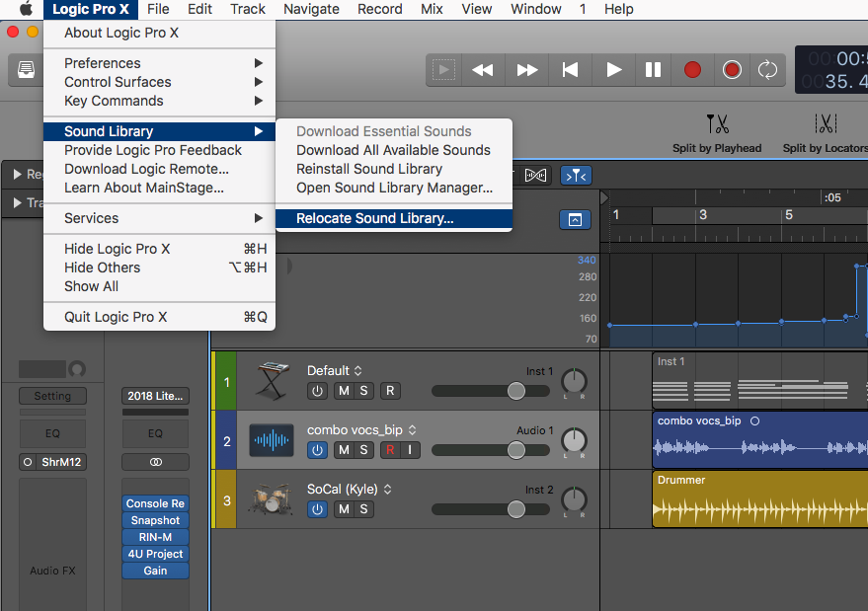This screenshot has width=868, height=611.
Task: Pause playback with the Pause button
Action: coord(653,70)
